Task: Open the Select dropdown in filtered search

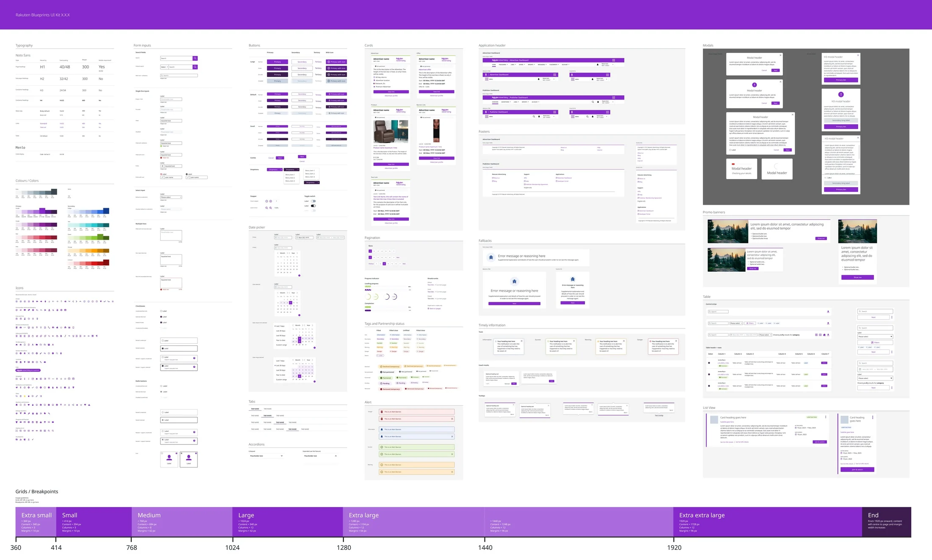Action: pos(164,67)
